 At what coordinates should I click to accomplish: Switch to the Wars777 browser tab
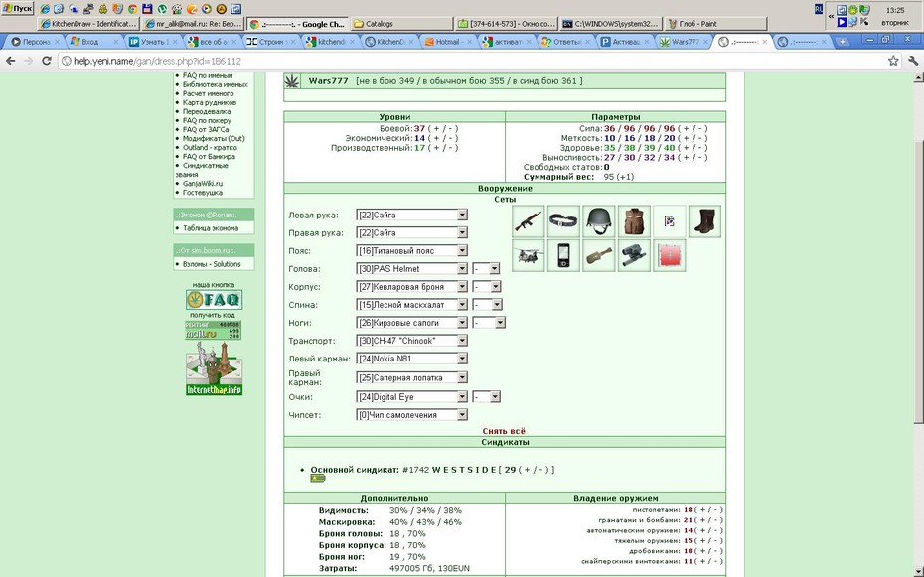tap(684, 42)
